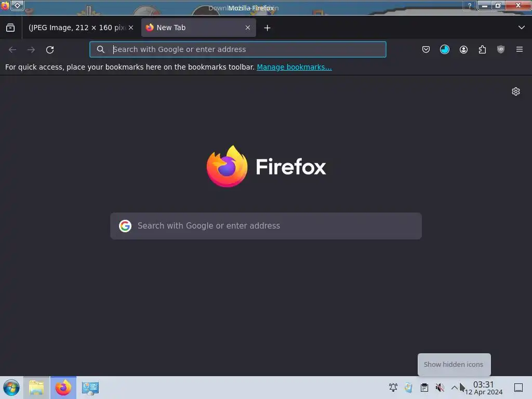The height and width of the screenshot is (399, 532).
Task: Minimize the Mozilla Firefox window
Action: click(x=485, y=5)
